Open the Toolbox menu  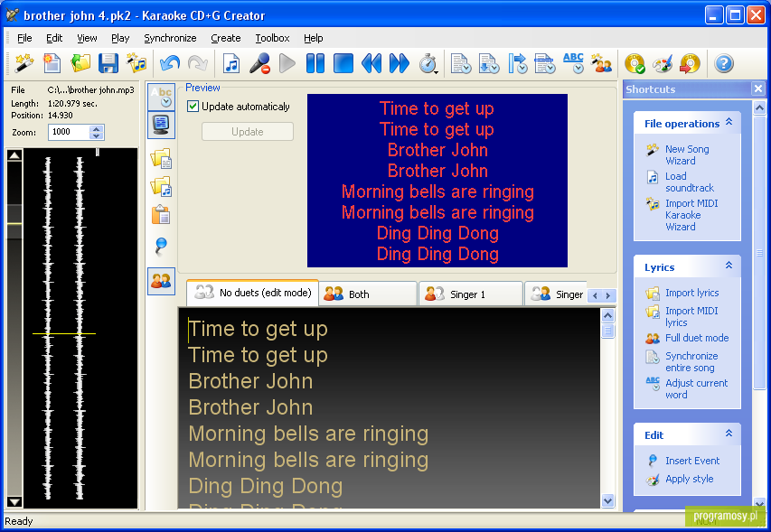pyautogui.click(x=272, y=38)
